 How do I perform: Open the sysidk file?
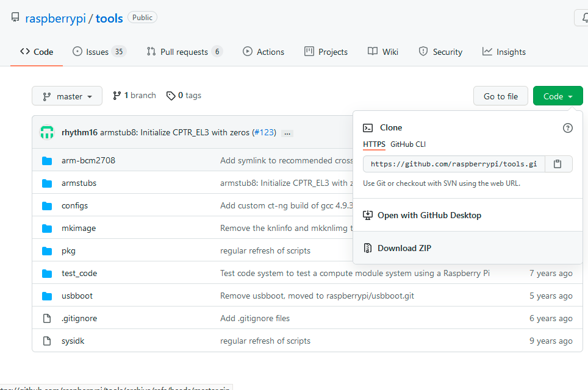tap(73, 341)
